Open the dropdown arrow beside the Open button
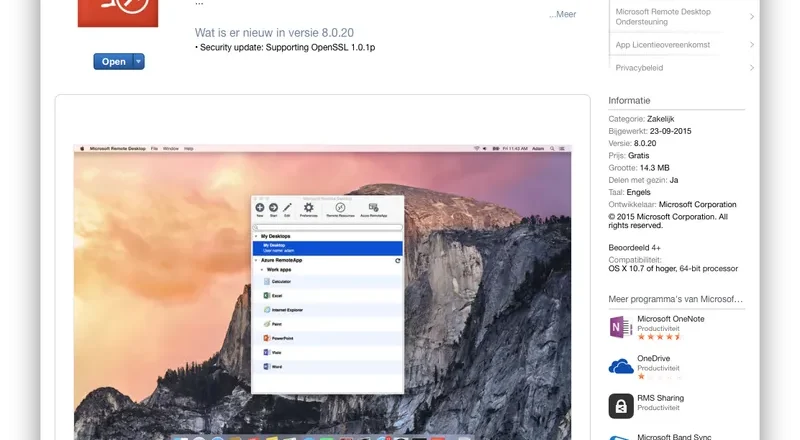 coord(138,61)
